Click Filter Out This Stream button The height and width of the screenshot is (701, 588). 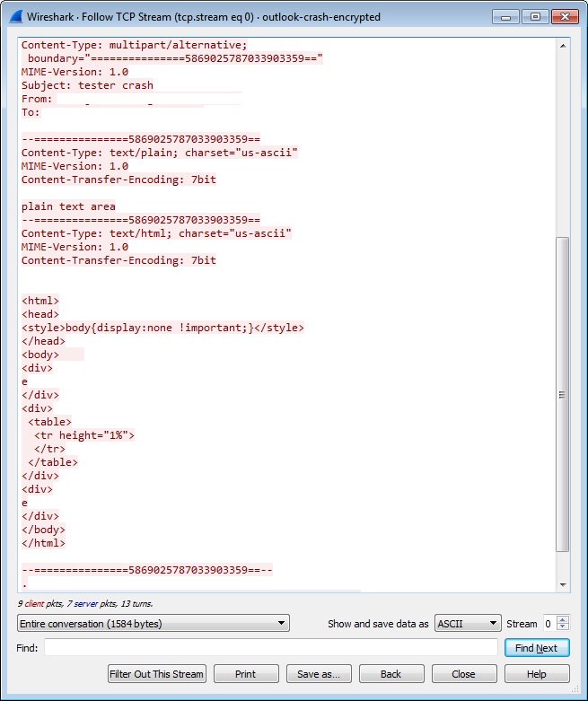[x=157, y=674]
